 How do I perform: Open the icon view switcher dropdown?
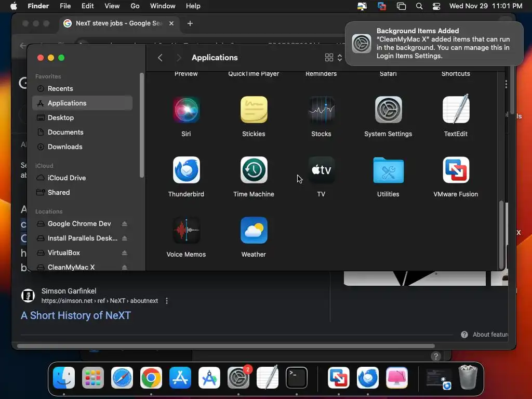point(334,57)
